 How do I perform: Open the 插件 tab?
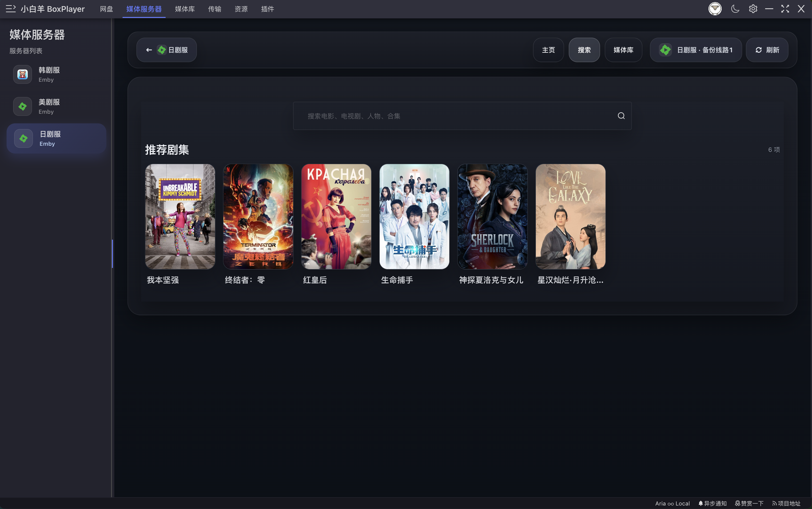pyautogui.click(x=267, y=9)
